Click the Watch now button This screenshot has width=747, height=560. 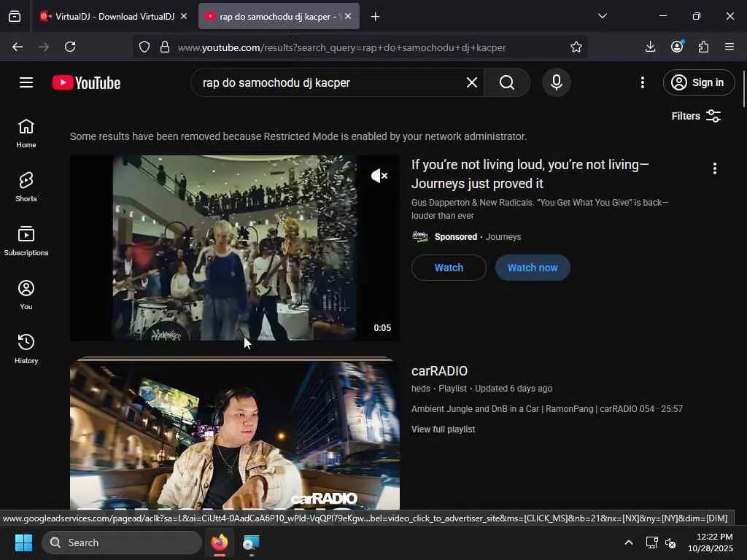[533, 268]
